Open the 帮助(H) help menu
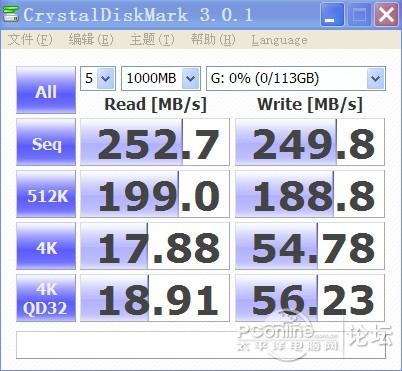The image size is (402, 371). click(213, 40)
